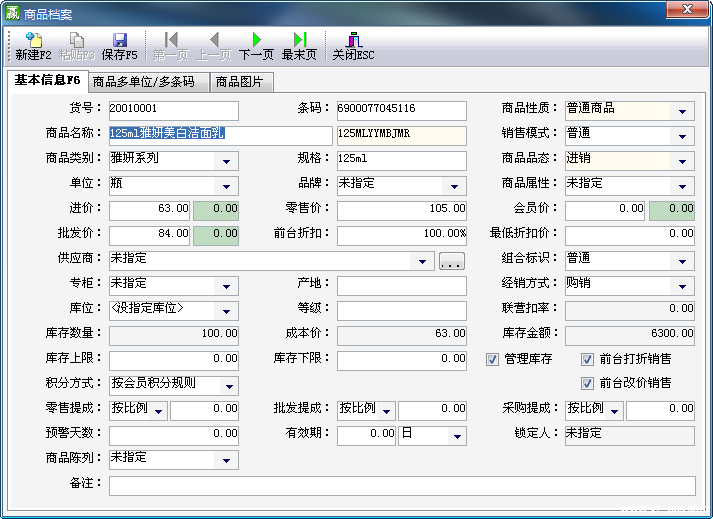Click the 零售价 105.00 field
Screen dimensions: 713x519
point(402,211)
